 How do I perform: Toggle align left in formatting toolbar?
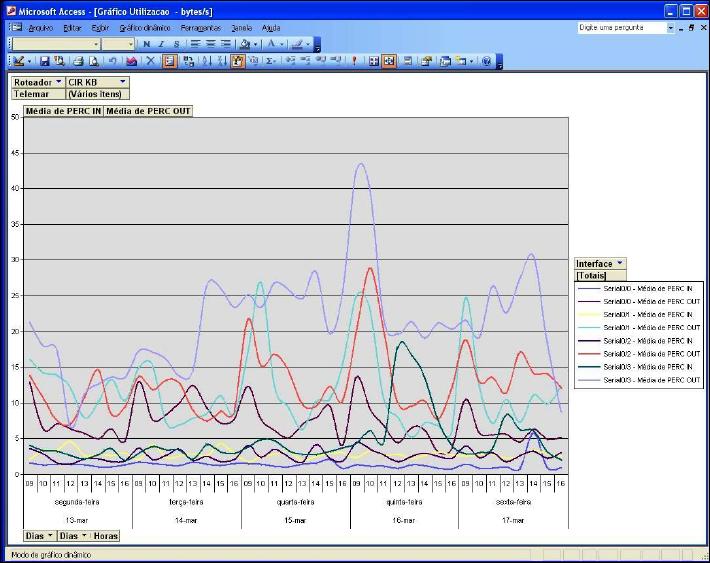(195, 44)
